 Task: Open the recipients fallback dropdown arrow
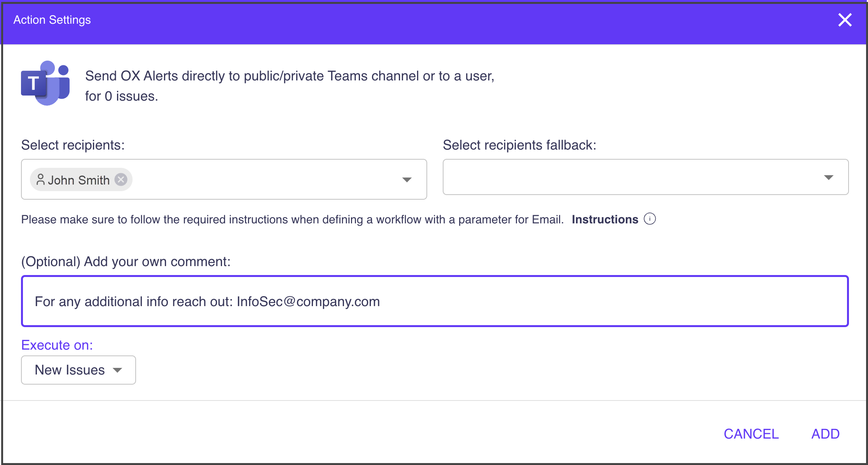pos(828,178)
